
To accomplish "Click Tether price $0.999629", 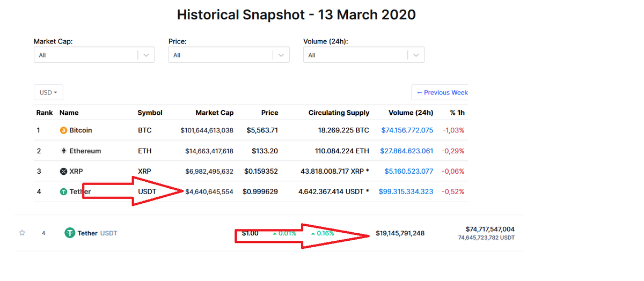I will click(x=260, y=191).
